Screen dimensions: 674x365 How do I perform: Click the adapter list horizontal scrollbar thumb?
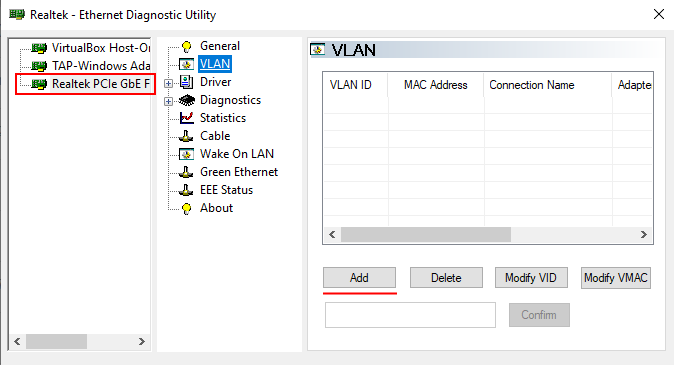point(56,341)
